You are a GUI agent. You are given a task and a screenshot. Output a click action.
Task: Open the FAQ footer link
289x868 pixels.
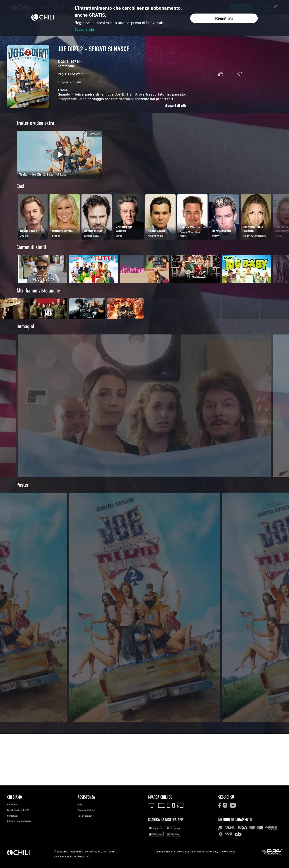tap(80, 805)
